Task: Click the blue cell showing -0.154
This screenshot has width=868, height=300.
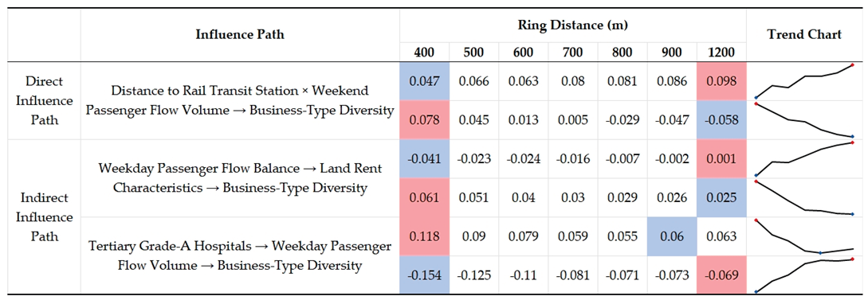Action: (425, 275)
